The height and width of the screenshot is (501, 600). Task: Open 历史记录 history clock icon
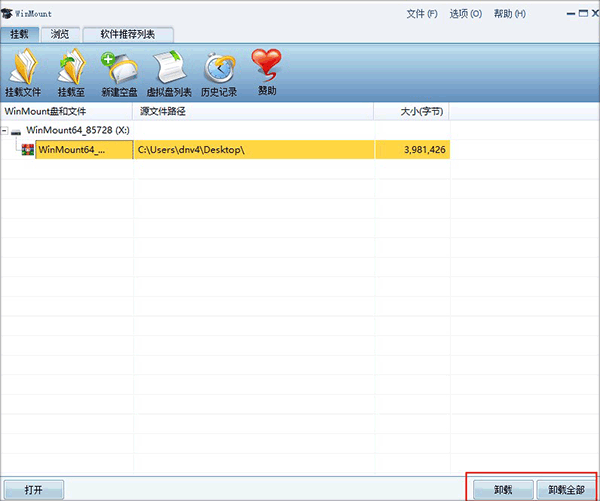(x=219, y=68)
